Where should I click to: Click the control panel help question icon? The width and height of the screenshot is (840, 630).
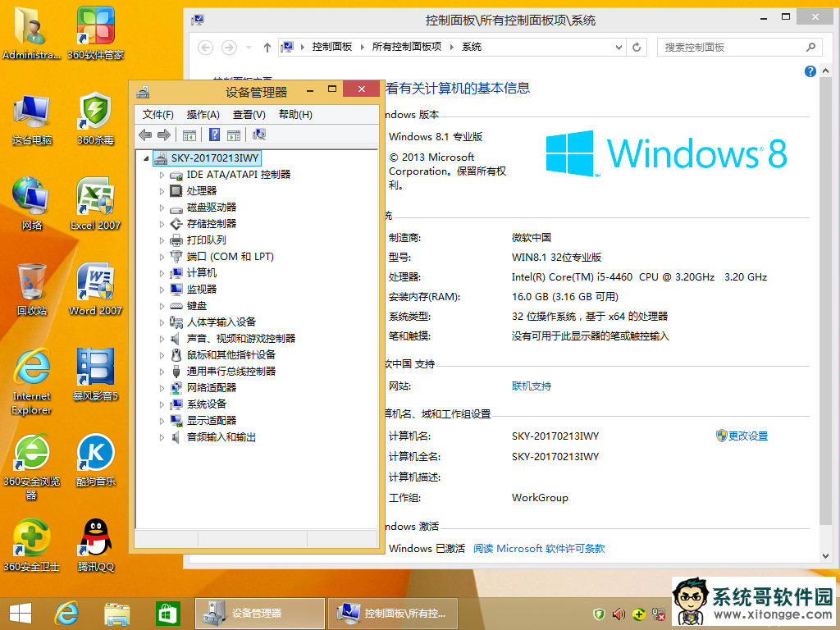pyautogui.click(x=810, y=72)
